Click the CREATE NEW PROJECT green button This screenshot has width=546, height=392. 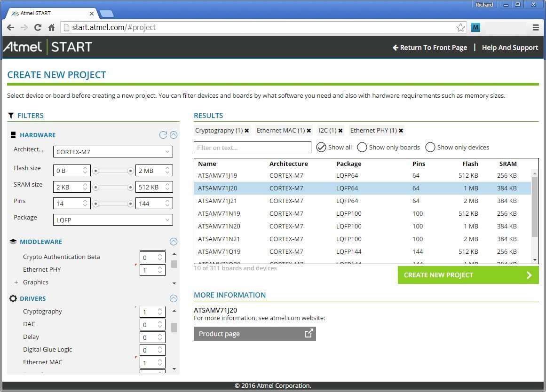tap(468, 275)
